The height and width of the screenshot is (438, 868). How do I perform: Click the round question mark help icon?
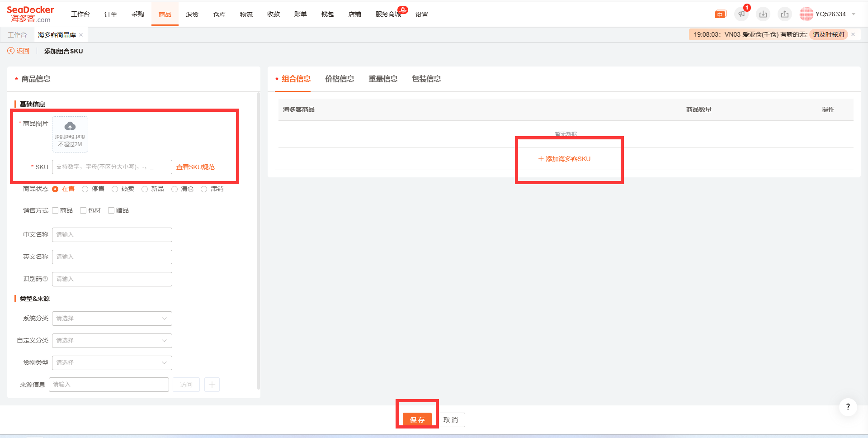[848, 407]
